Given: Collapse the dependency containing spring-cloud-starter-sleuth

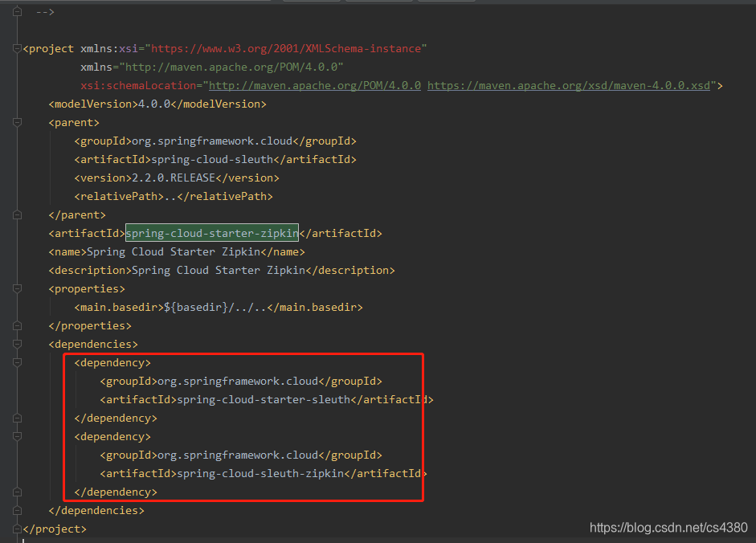Looking at the screenshot, I should 18,362.
